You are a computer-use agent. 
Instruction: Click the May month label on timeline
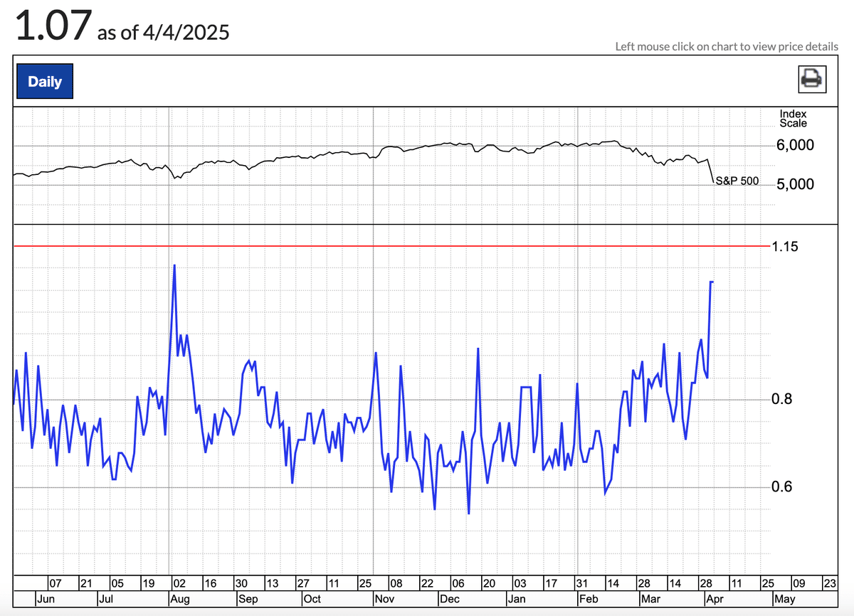point(784,599)
